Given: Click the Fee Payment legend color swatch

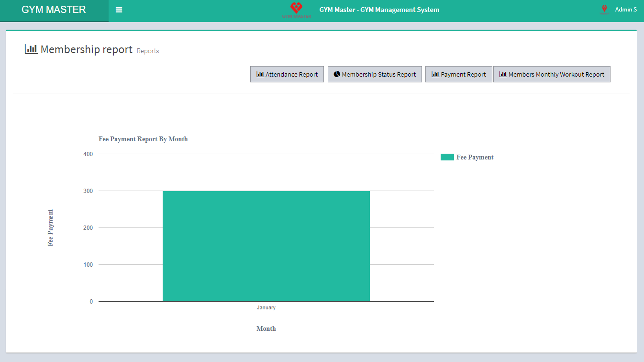Looking at the screenshot, I should click(x=447, y=157).
